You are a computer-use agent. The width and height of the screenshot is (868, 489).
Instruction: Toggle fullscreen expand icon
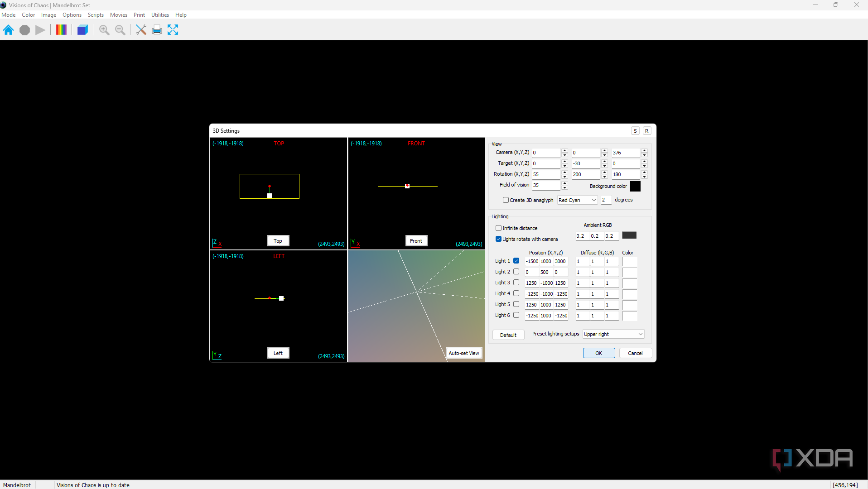tap(173, 30)
